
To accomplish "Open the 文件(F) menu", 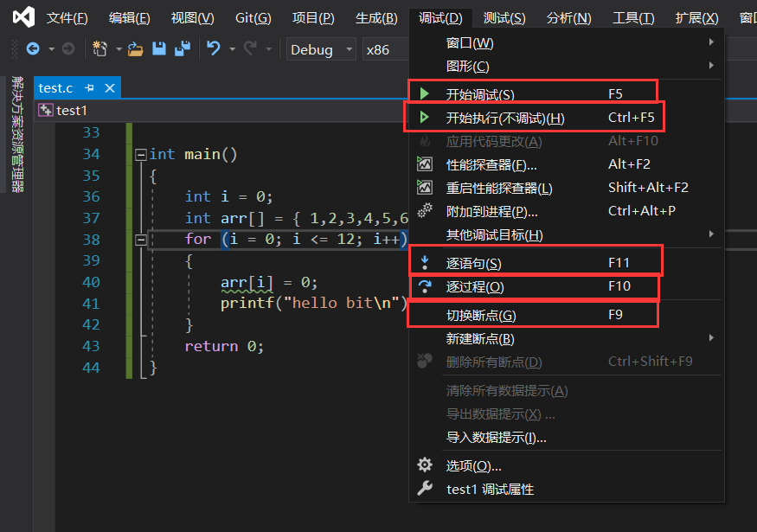I will tap(67, 18).
